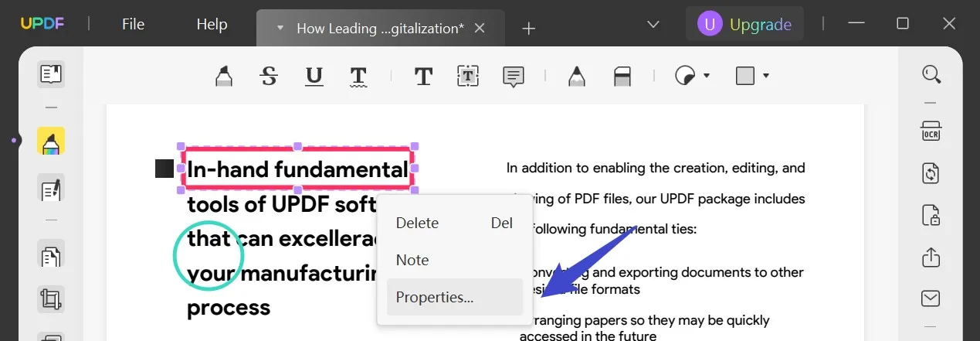Close the How Leading ...gitalization tab

point(480,29)
